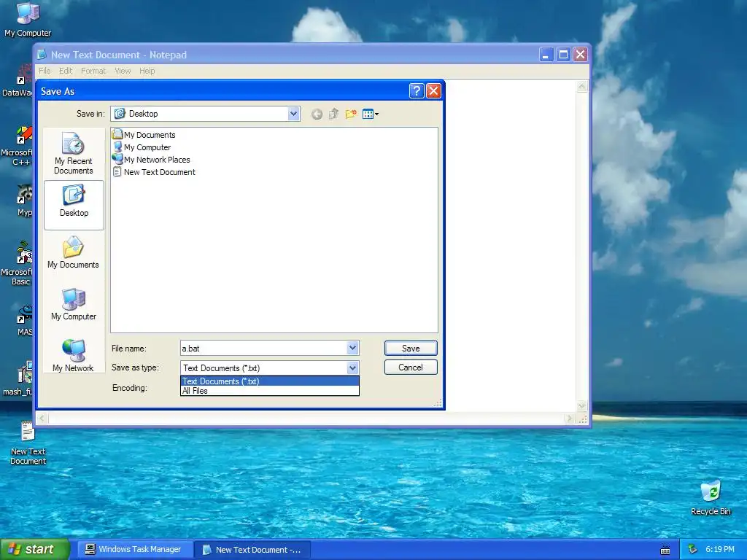Click New Text Document taskbar button

(252, 550)
